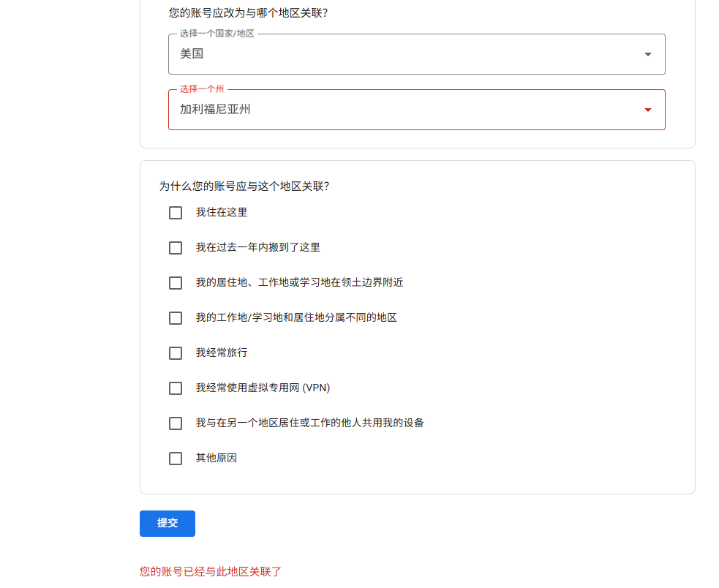This screenshot has height=588, width=719.
Task: Open the 选择一个国家/地区 dropdown showing 美国
Action: tap(416, 54)
